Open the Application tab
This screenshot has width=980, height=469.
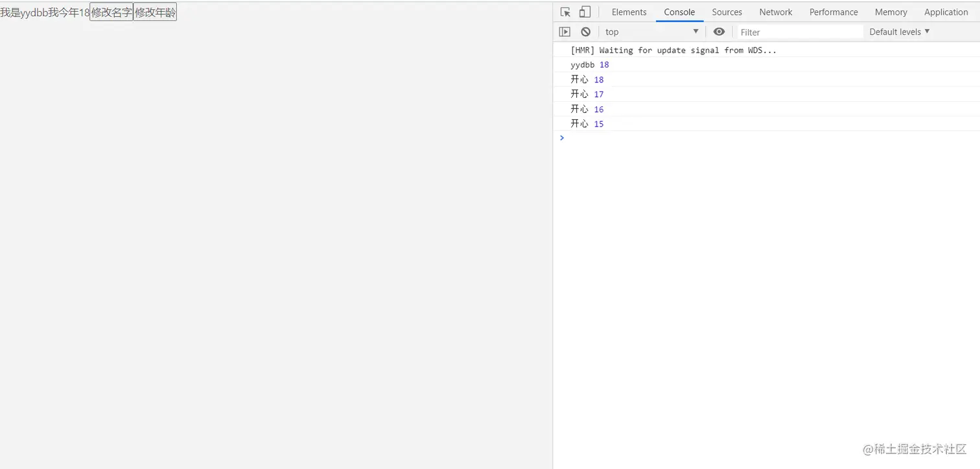coord(946,12)
